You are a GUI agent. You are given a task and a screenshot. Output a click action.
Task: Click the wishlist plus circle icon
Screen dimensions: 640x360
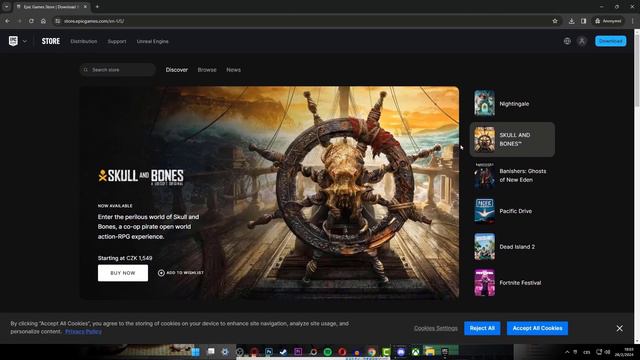click(x=161, y=273)
